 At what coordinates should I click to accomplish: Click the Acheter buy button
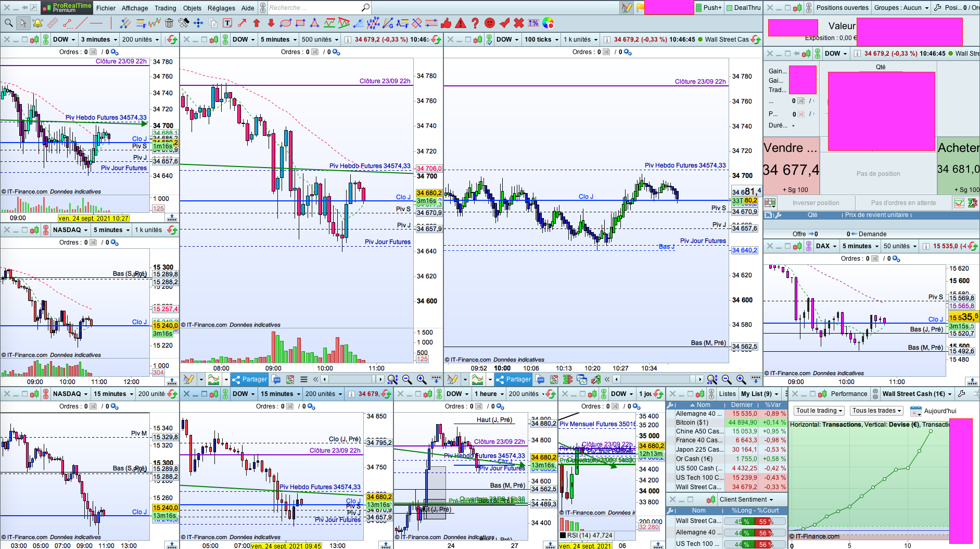click(x=959, y=167)
